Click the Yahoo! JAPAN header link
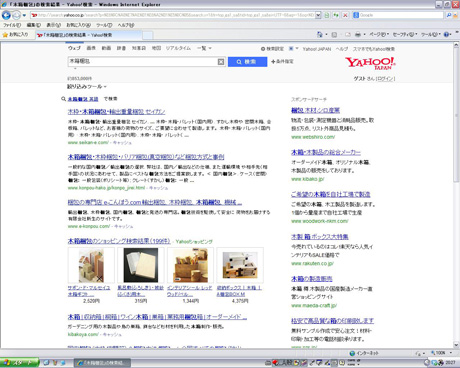The width and height of the screenshot is (460, 368). [317, 49]
